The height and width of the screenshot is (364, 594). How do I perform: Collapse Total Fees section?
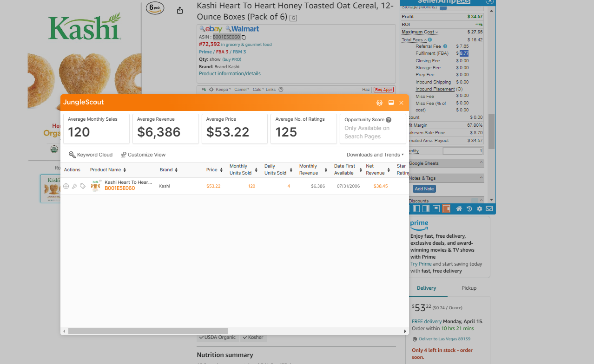pos(425,40)
